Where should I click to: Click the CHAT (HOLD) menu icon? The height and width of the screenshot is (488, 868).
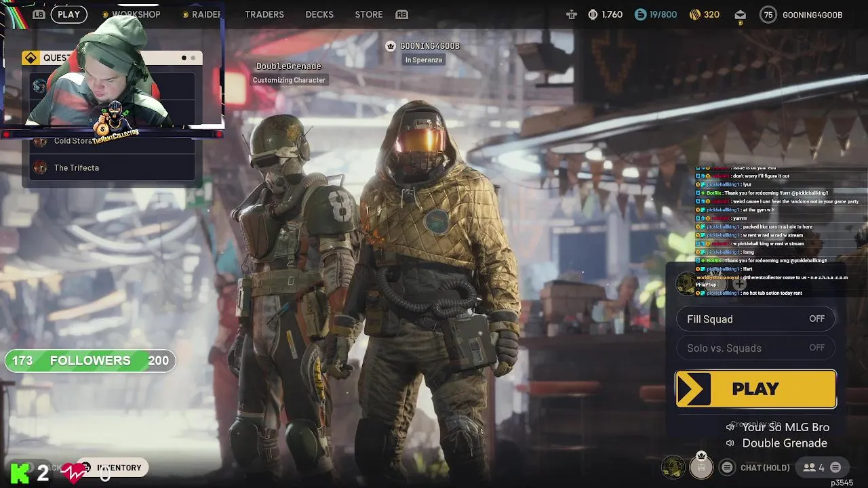coord(727,468)
